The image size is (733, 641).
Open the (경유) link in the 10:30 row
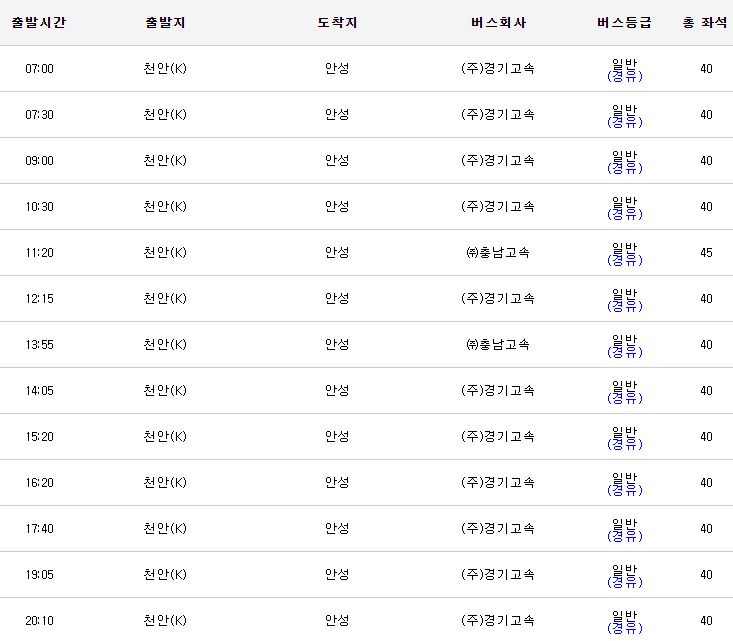(x=625, y=214)
